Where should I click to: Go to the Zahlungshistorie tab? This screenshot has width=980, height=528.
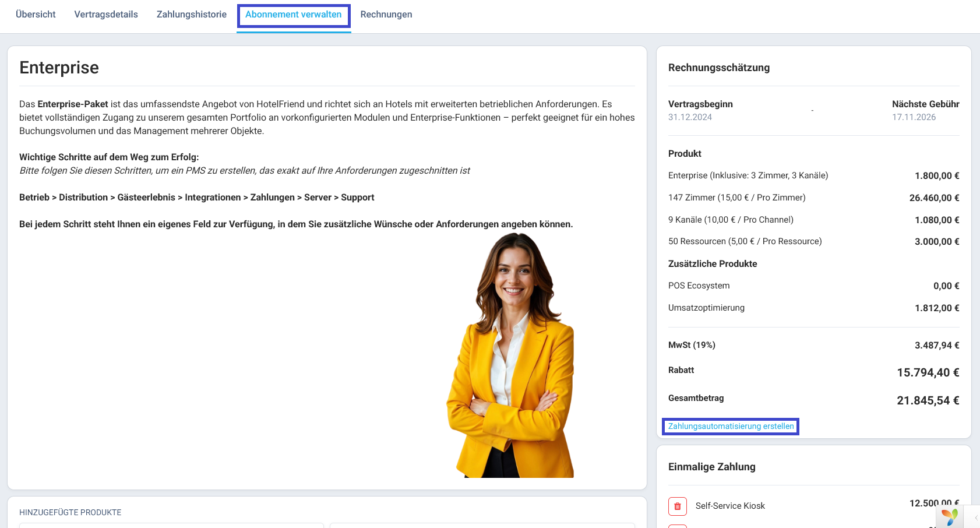(x=192, y=15)
